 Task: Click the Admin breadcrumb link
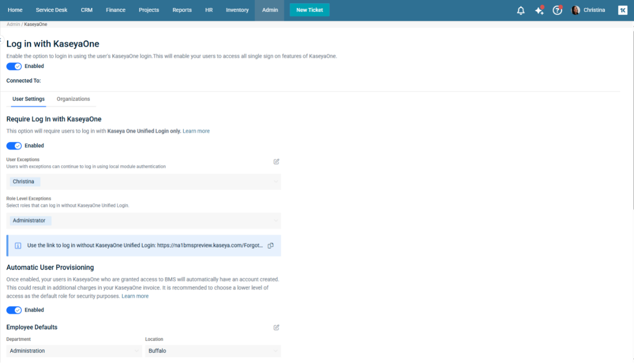click(x=13, y=24)
